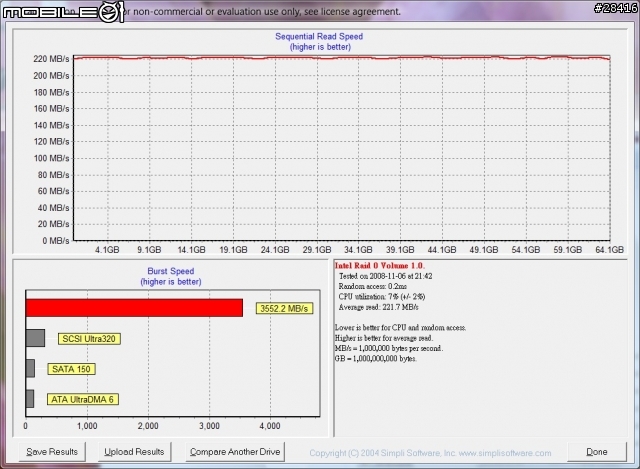The image size is (640, 469).
Task: Click the simplisoftware.com copyright text
Action: tap(430, 453)
